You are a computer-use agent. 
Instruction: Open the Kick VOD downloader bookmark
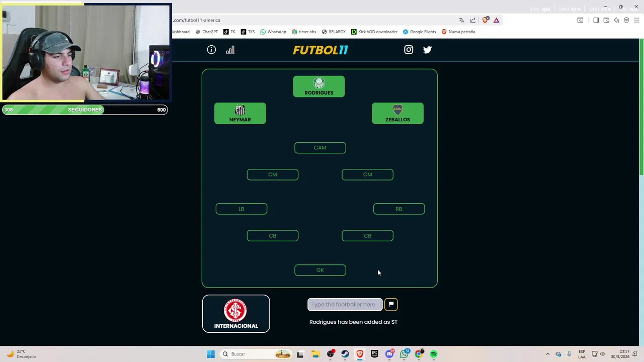[x=374, y=32]
